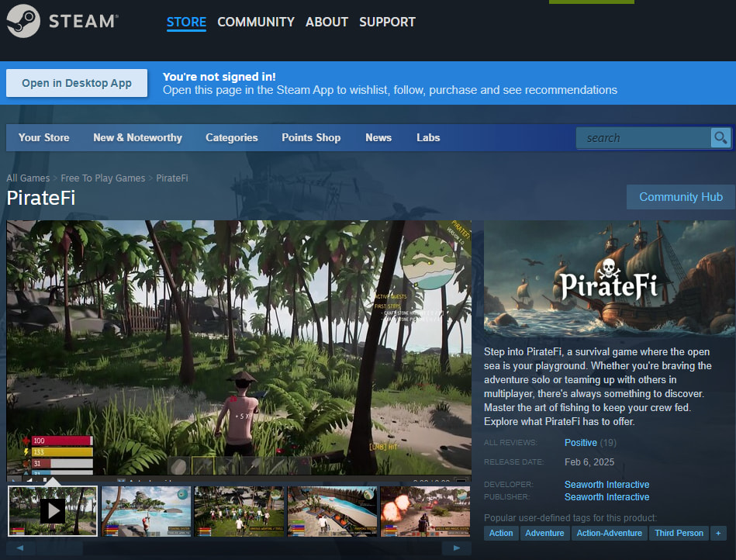
Task: Select the crowd of characters screenshot thumbnail
Action: [x=239, y=511]
